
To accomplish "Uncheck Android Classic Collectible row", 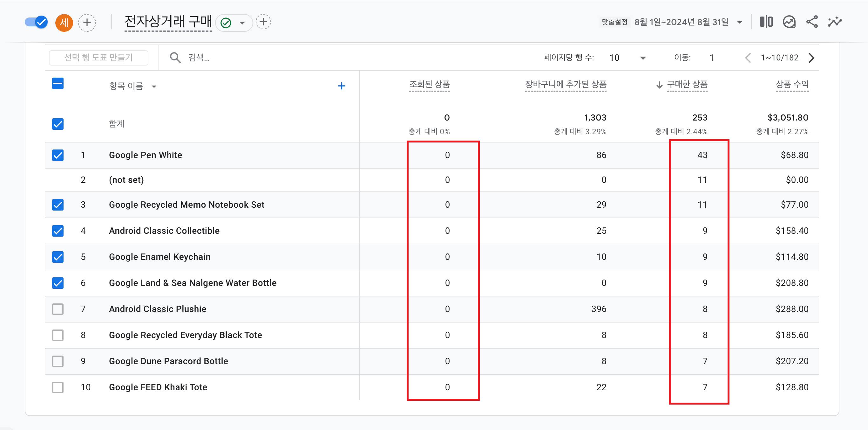I will click(58, 231).
